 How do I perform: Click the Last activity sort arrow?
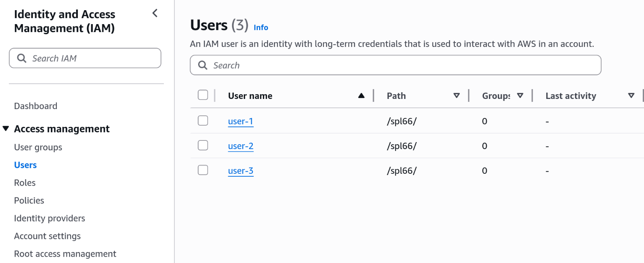631,96
